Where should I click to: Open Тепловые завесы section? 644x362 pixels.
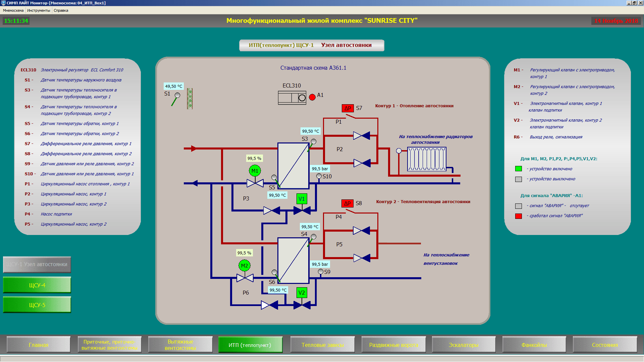tap(323, 345)
